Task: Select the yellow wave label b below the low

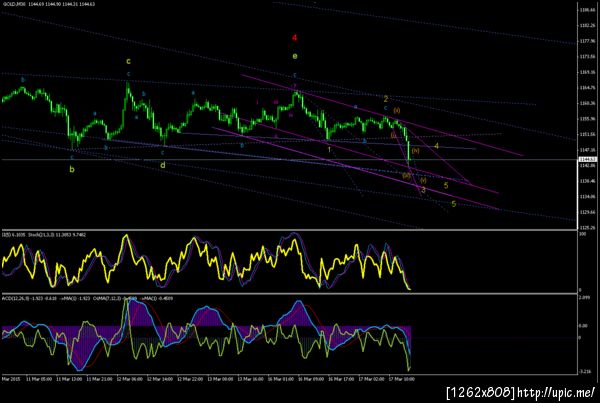Action: [72, 169]
